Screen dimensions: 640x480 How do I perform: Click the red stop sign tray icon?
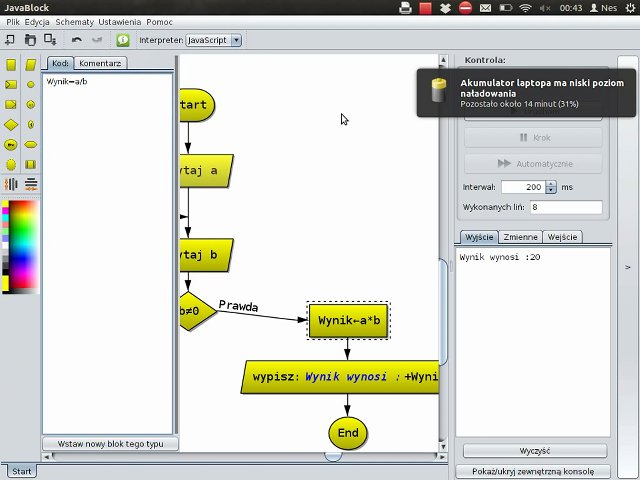[465, 8]
